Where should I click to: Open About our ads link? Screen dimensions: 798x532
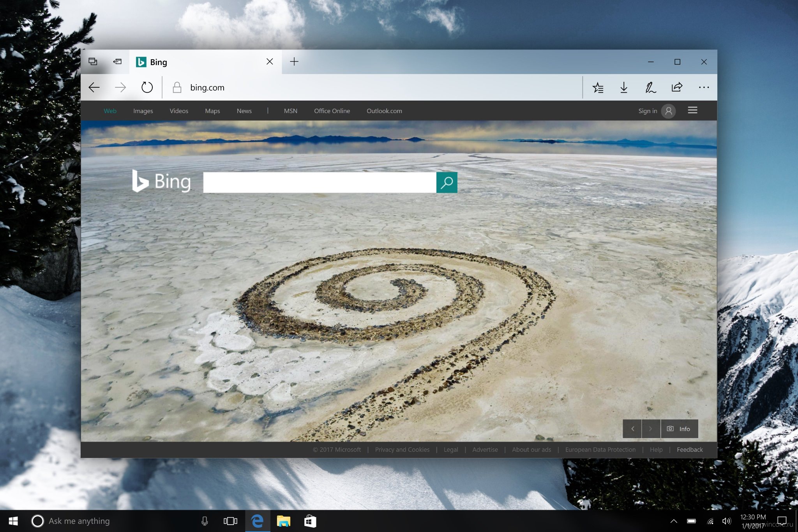531,450
